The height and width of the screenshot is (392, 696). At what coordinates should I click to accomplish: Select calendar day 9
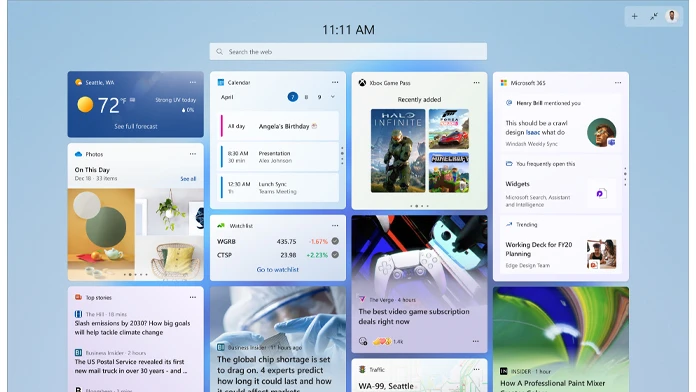coord(319,97)
